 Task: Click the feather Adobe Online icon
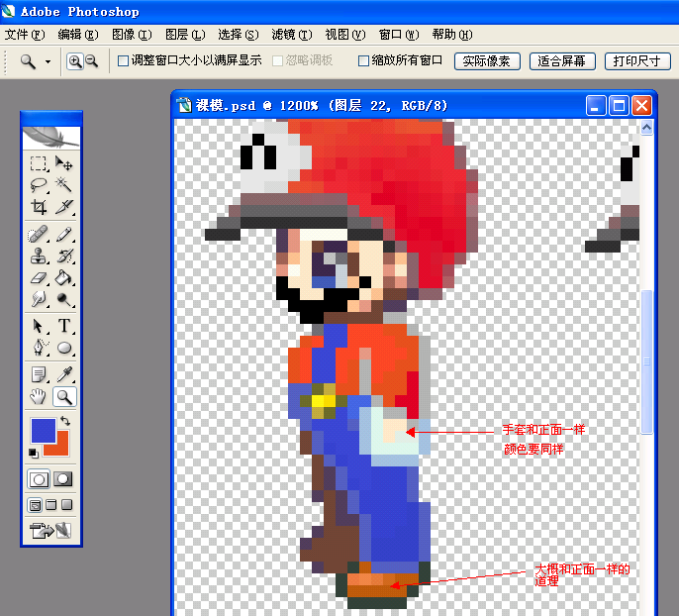[51, 138]
